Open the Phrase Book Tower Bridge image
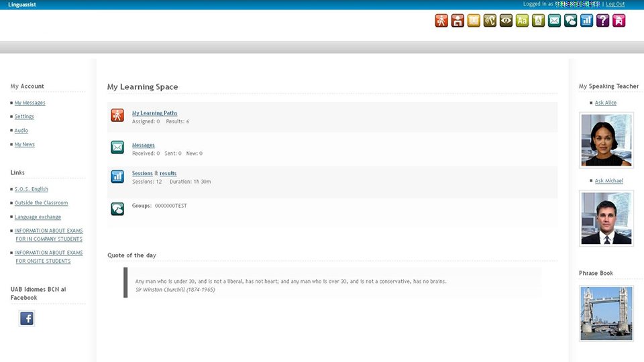Image resolution: width=644 pixels, height=362 pixels. coord(606,313)
